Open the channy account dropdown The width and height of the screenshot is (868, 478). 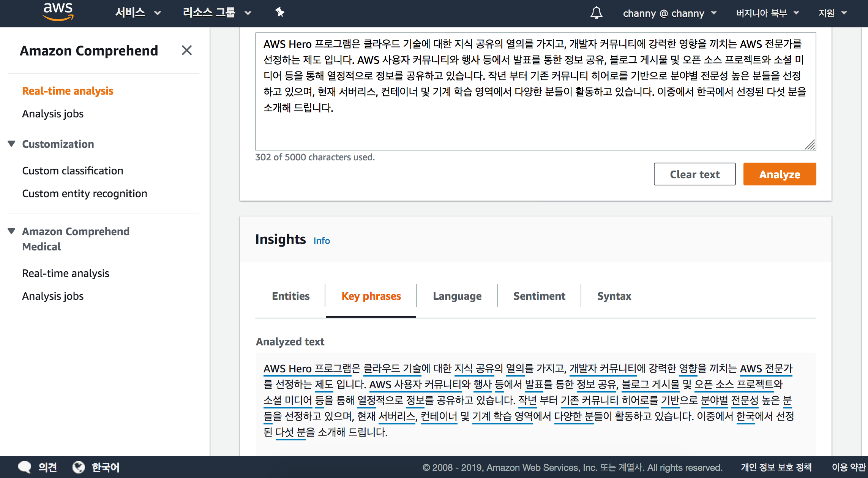pyautogui.click(x=669, y=13)
